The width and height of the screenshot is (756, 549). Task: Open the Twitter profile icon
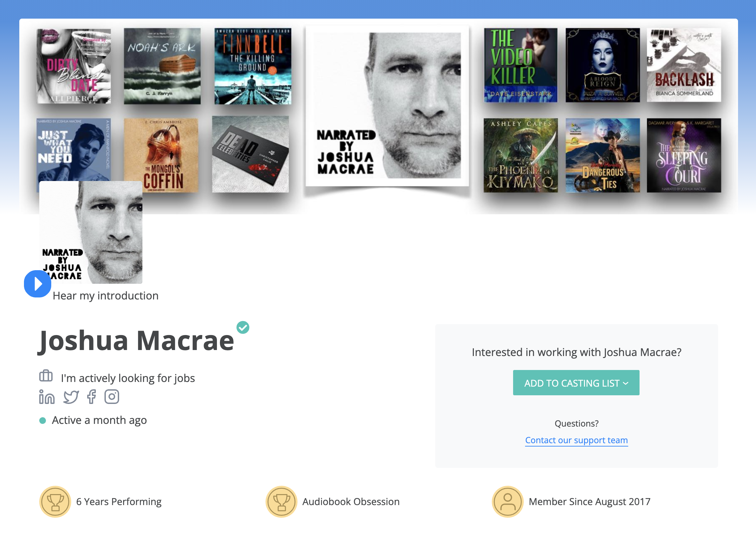[x=71, y=397]
